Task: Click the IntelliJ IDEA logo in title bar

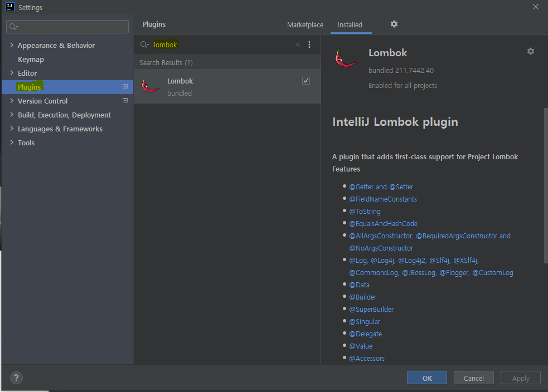Action: (10, 7)
